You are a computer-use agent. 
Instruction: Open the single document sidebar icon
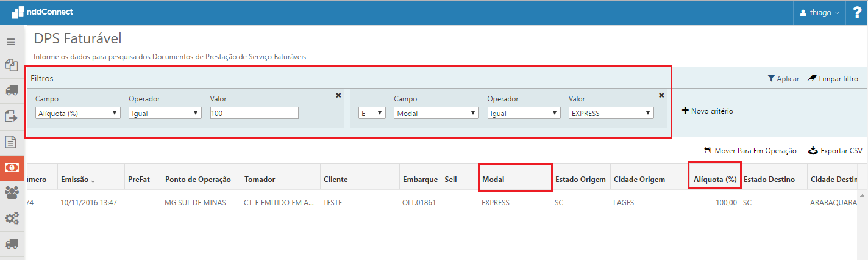tap(11, 142)
